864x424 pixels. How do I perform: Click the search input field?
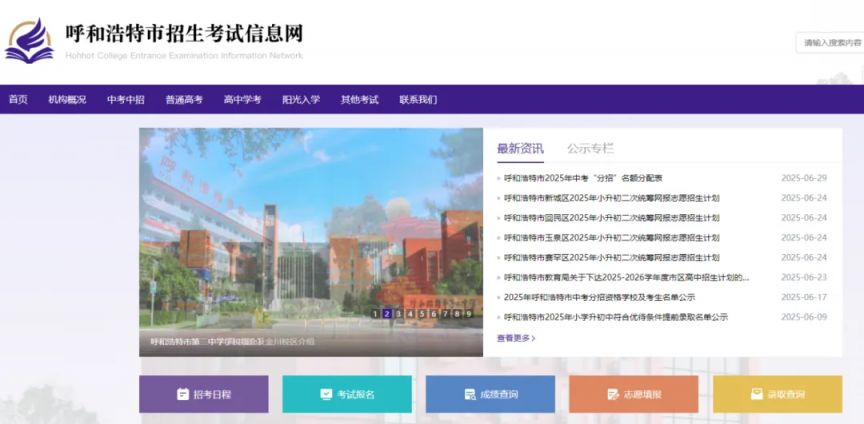click(829, 42)
